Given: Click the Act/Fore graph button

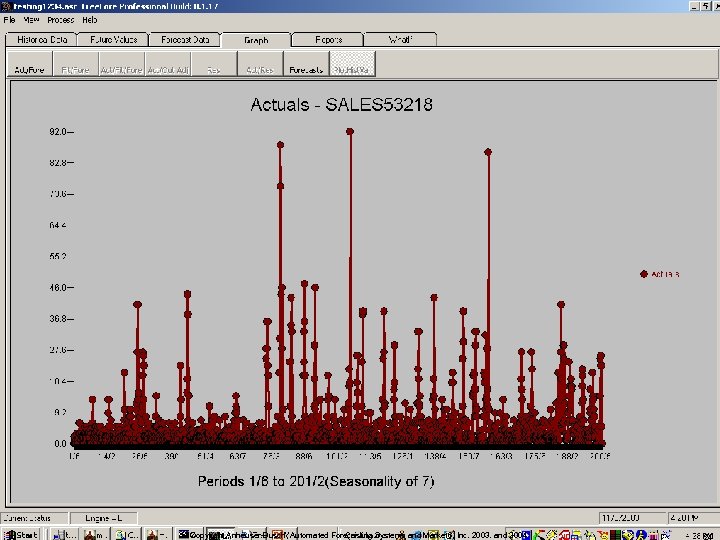Looking at the screenshot, I should point(29,64).
